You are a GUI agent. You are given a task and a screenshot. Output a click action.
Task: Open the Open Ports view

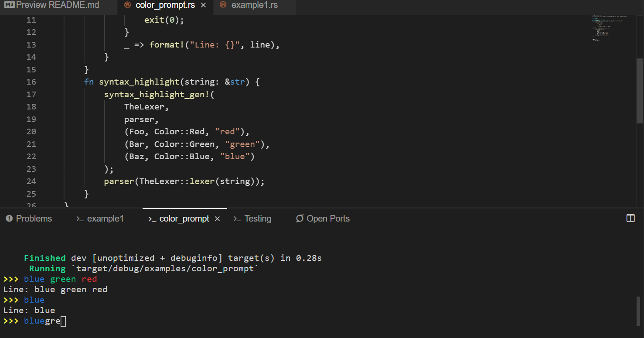(x=328, y=219)
